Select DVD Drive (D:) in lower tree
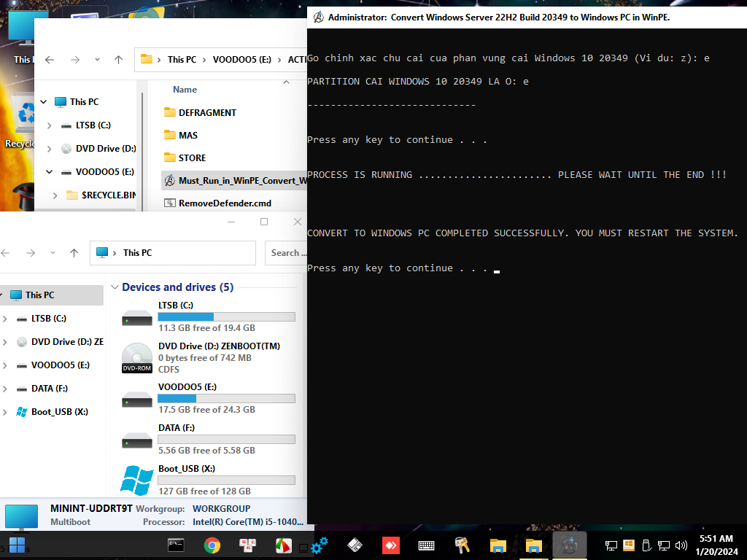This screenshot has height=560, width=747. (x=60, y=342)
